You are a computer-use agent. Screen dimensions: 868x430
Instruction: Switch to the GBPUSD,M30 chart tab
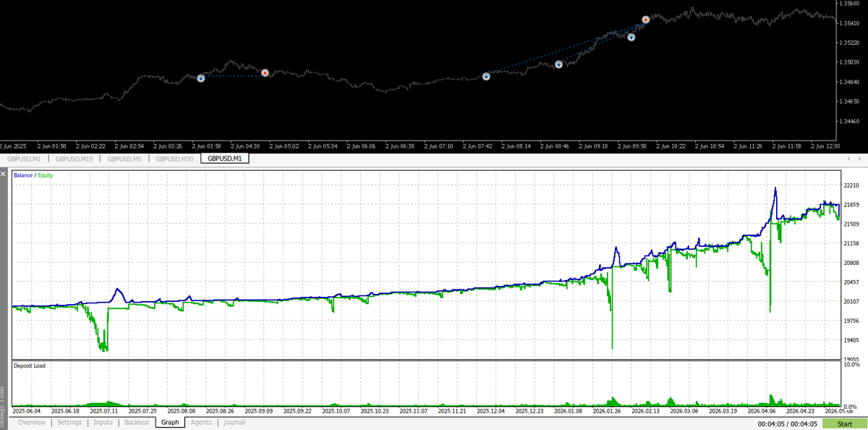[x=175, y=159]
